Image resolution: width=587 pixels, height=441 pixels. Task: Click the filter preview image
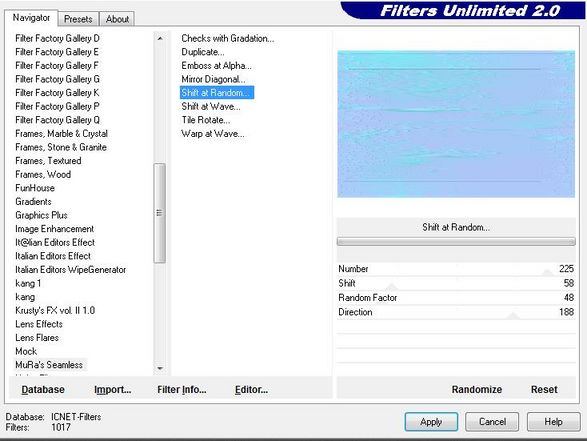click(456, 124)
